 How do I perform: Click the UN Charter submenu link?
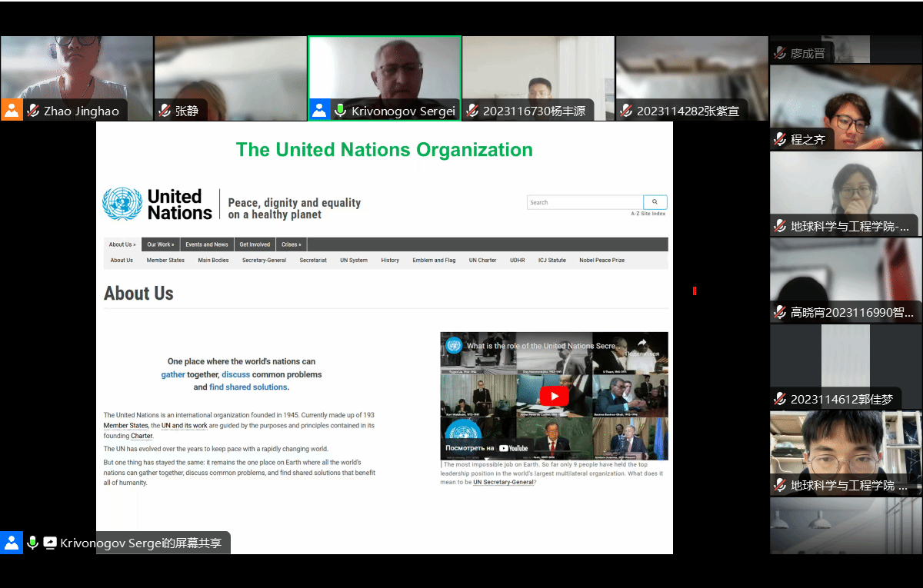(x=482, y=261)
